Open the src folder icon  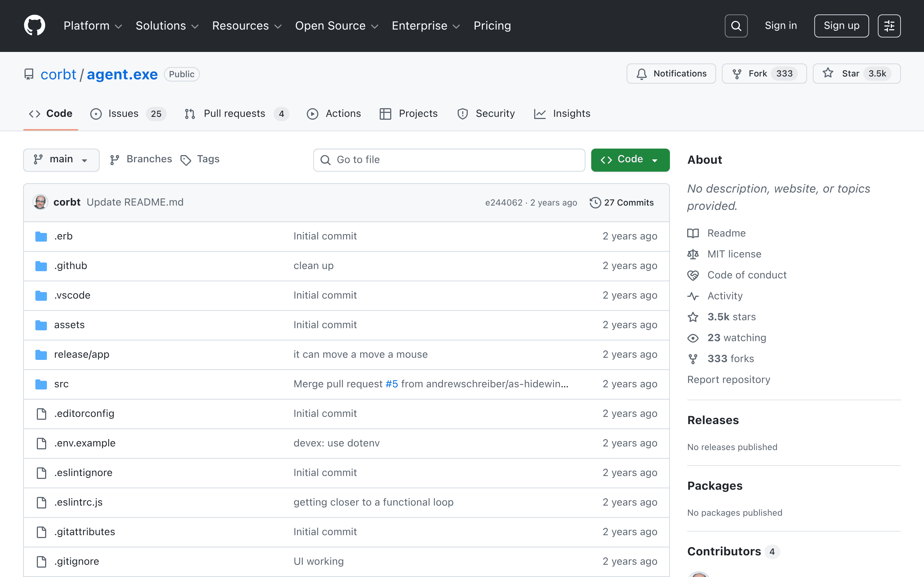[41, 384]
